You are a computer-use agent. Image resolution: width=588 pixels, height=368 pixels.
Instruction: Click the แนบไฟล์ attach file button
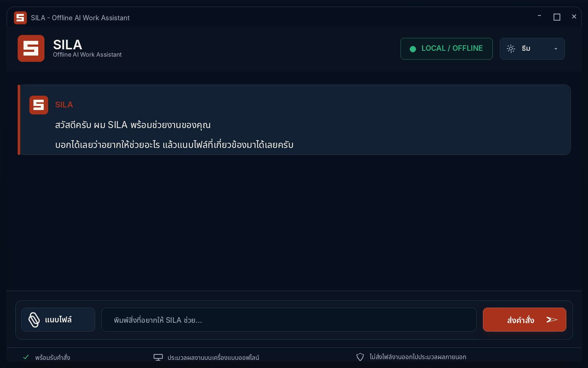[58, 320]
